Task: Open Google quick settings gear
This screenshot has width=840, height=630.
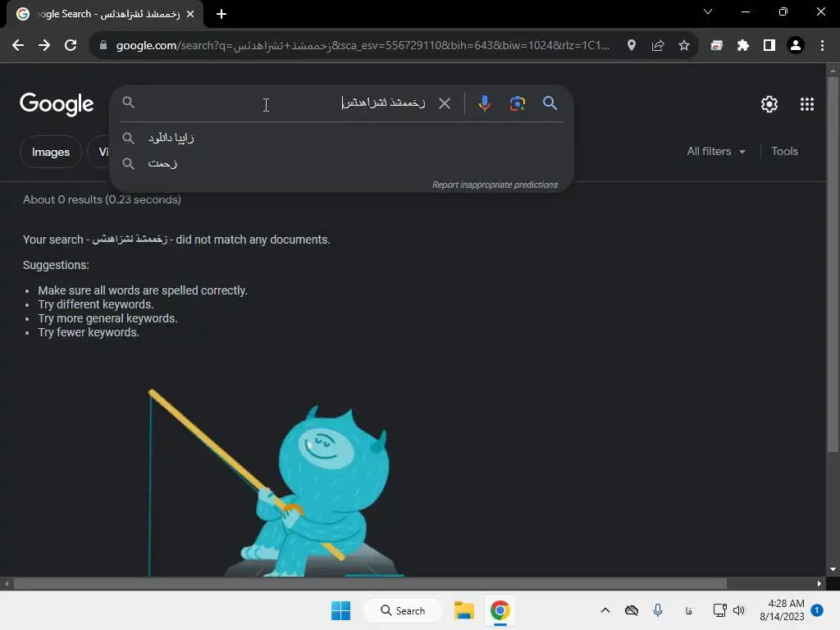Action: (x=769, y=104)
